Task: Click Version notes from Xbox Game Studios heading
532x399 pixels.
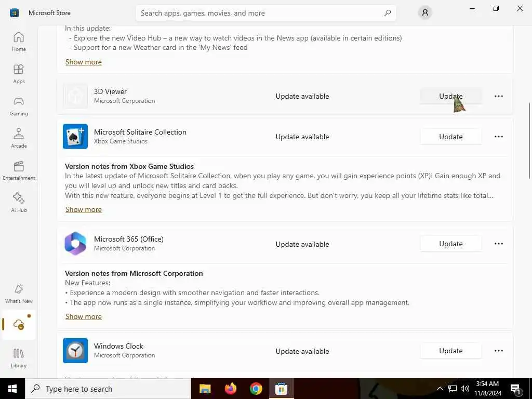Action: coord(129,166)
